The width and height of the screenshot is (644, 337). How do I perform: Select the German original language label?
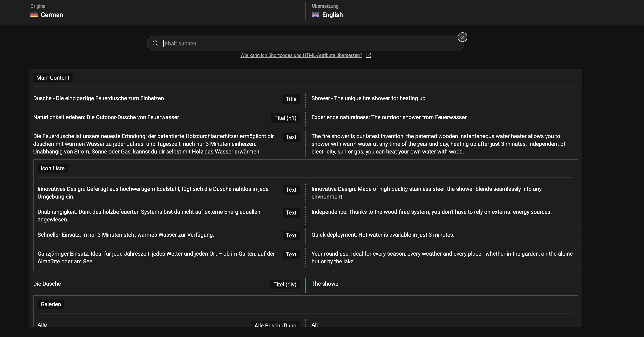[x=52, y=15]
